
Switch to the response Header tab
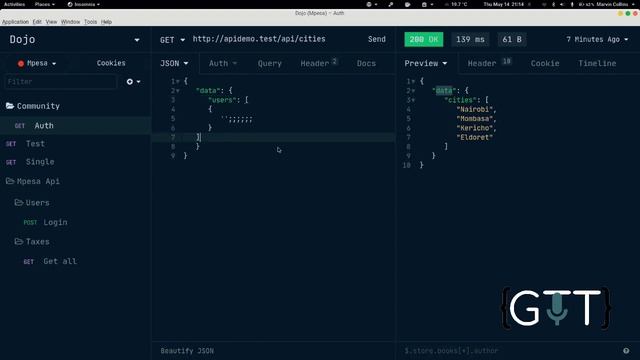(x=489, y=63)
